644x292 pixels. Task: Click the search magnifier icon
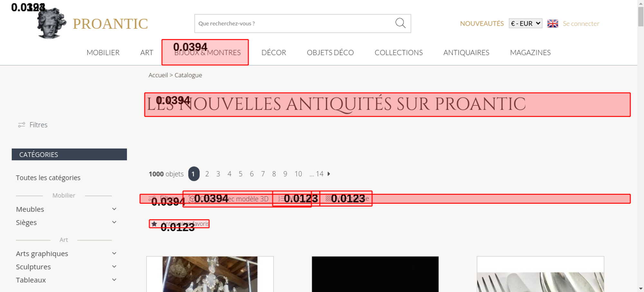click(400, 23)
